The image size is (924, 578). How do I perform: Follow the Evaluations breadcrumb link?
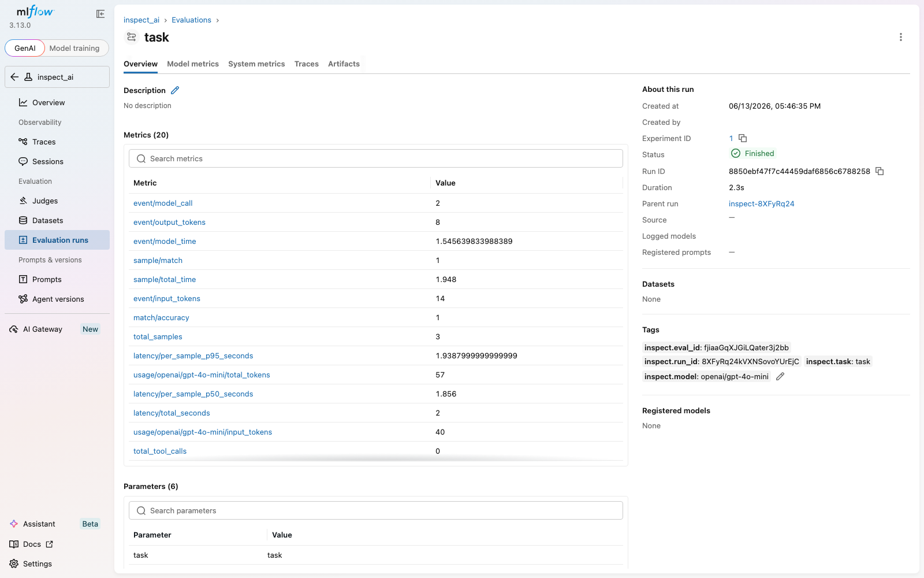pyautogui.click(x=191, y=20)
